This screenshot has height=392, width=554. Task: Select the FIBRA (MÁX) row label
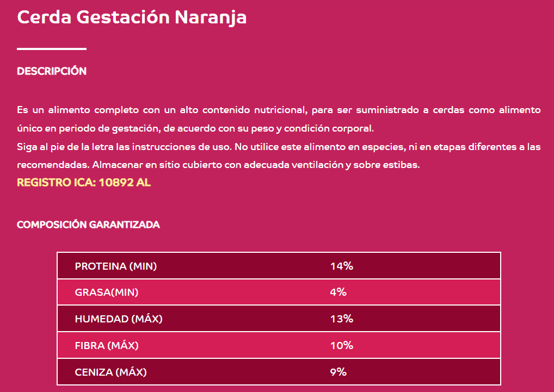107,345
